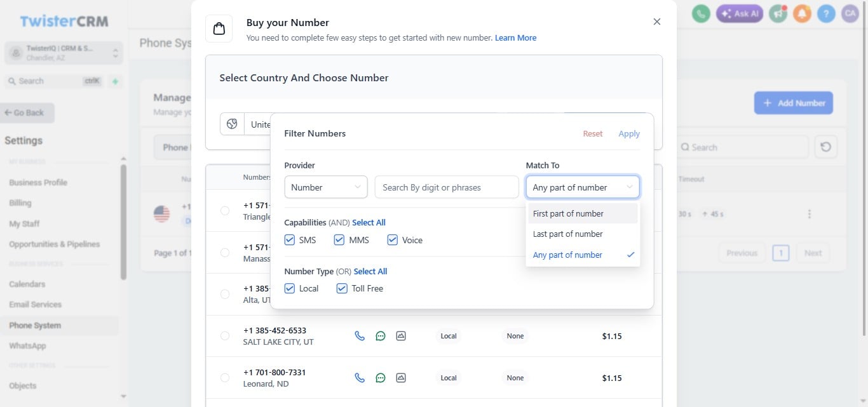Open the three-dot row actions menu

tap(809, 214)
